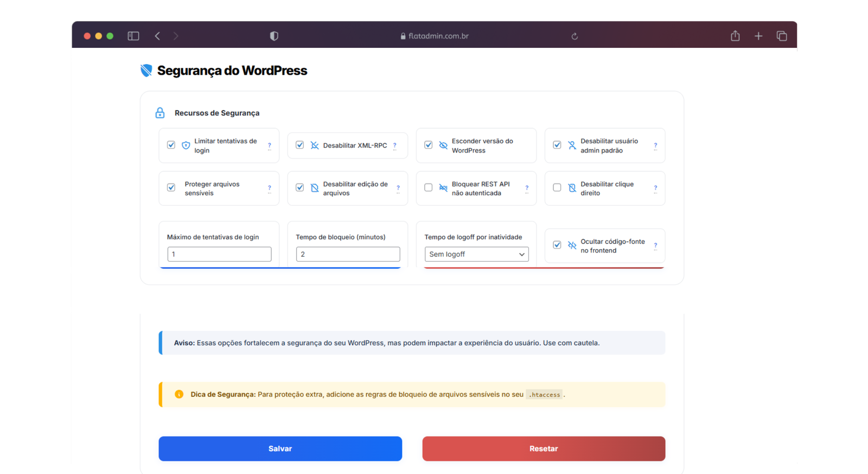Click the .htaccess code label
The height and width of the screenshot is (474, 868).
click(544, 395)
